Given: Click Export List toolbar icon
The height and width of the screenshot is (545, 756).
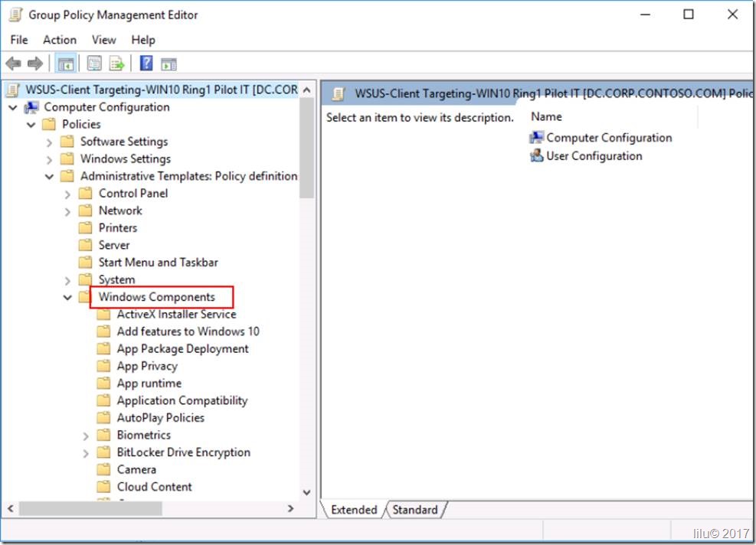Looking at the screenshot, I should coord(116,64).
